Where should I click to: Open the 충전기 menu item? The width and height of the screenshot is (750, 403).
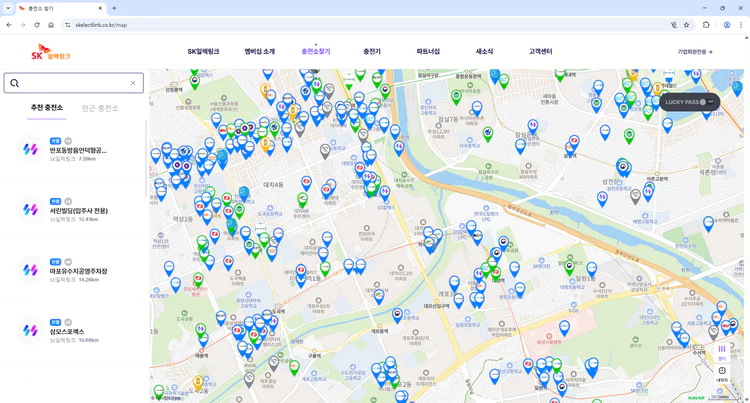click(x=372, y=52)
